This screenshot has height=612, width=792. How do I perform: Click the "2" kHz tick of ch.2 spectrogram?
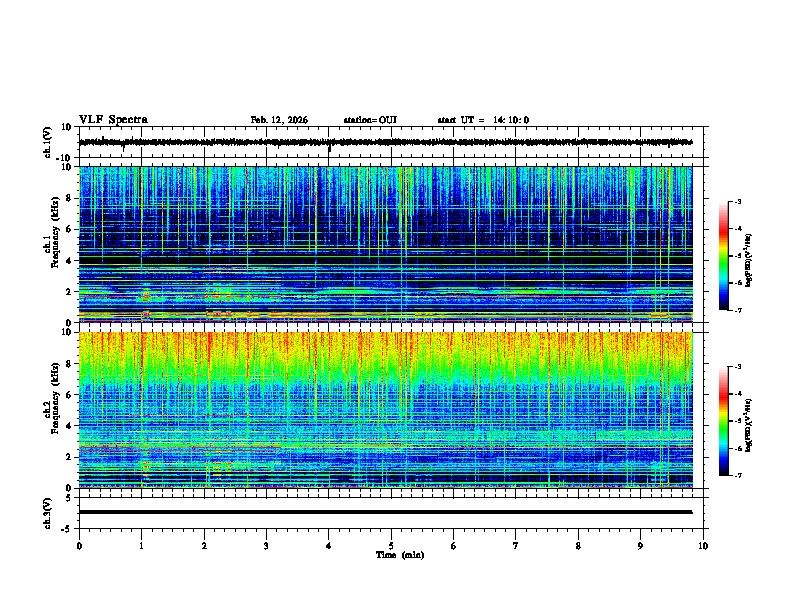point(69,457)
